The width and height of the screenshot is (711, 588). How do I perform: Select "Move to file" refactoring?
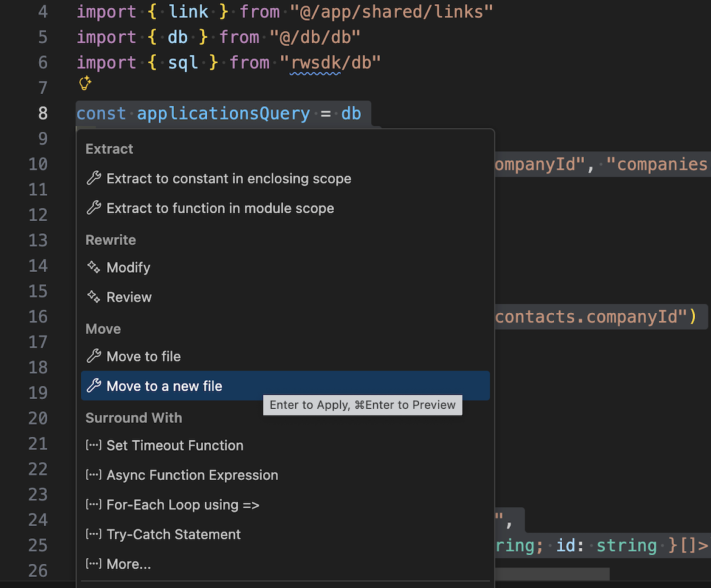[x=143, y=356]
